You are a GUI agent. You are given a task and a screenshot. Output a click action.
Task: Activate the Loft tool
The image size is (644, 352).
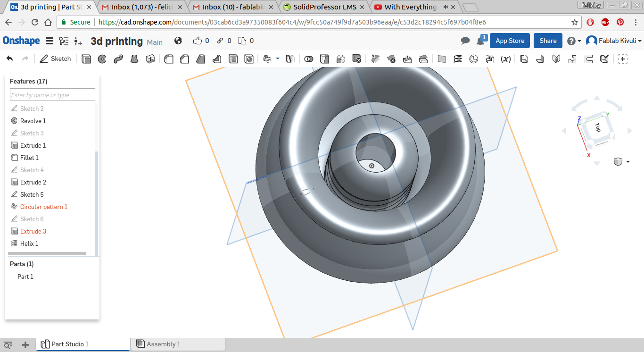(x=134, y=59)
